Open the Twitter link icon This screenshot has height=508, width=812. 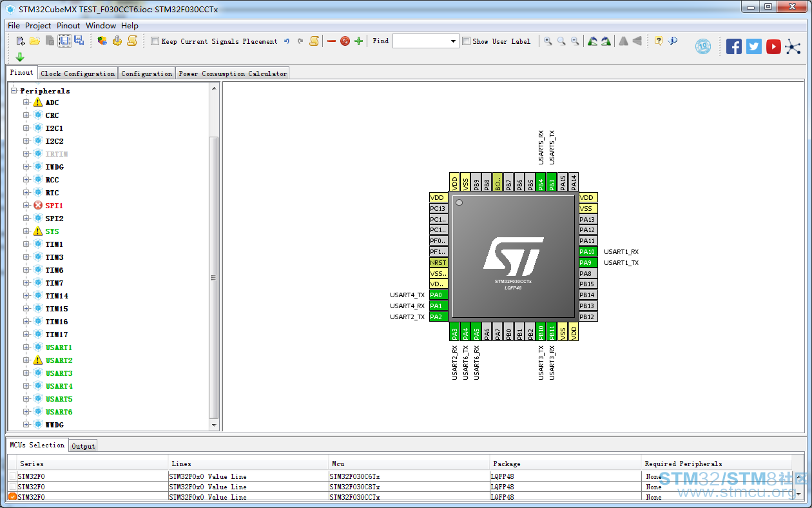point(754,46)
